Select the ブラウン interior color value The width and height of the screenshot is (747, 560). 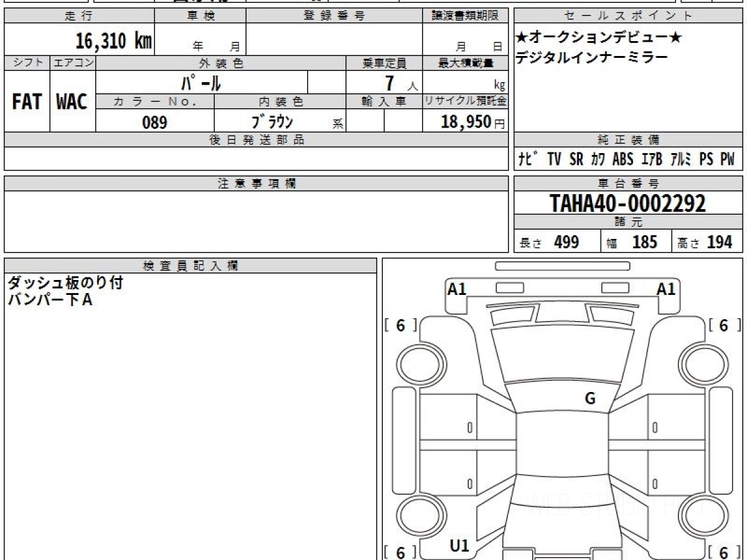pyautogui.click(x=272, y=121)
